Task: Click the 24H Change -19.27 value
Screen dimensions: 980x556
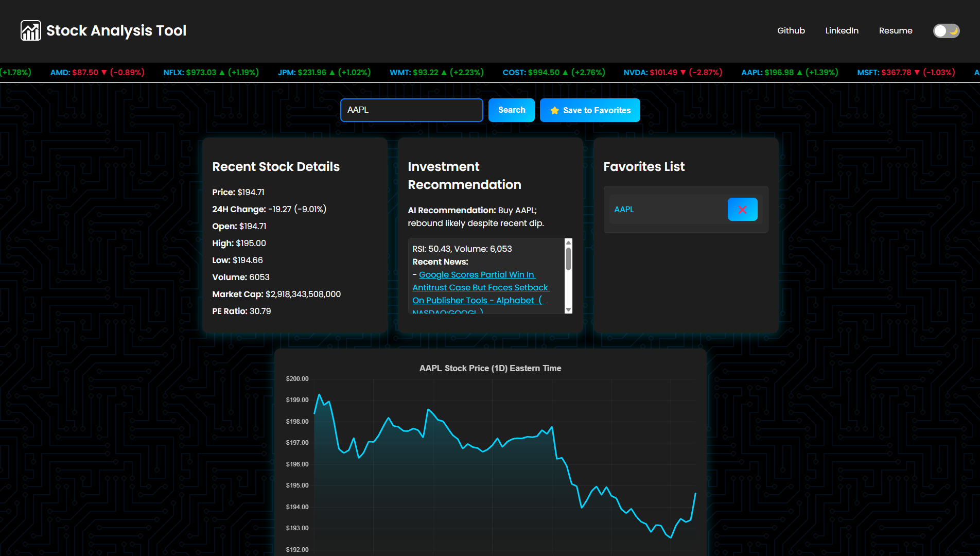Action: click(297, 209)
